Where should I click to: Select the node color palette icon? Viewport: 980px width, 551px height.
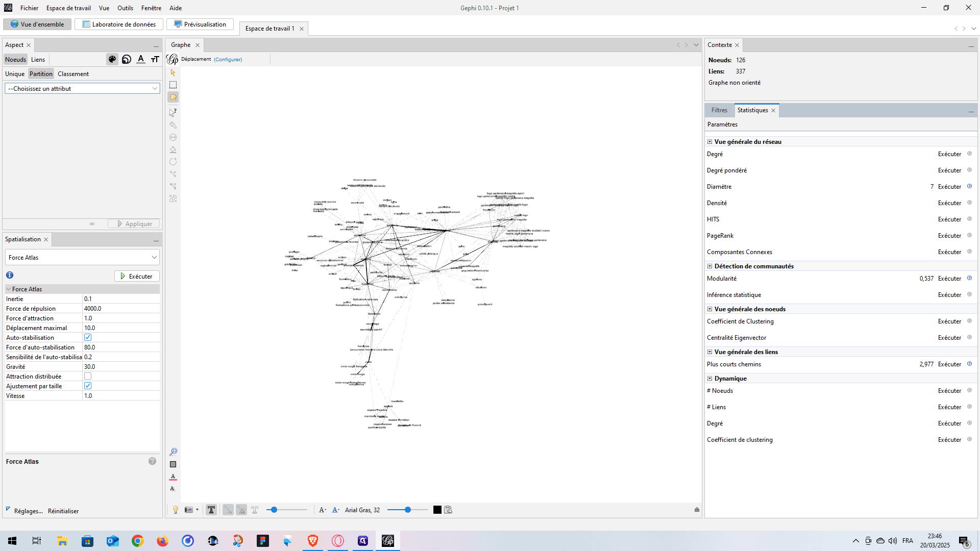pos(112,59)
